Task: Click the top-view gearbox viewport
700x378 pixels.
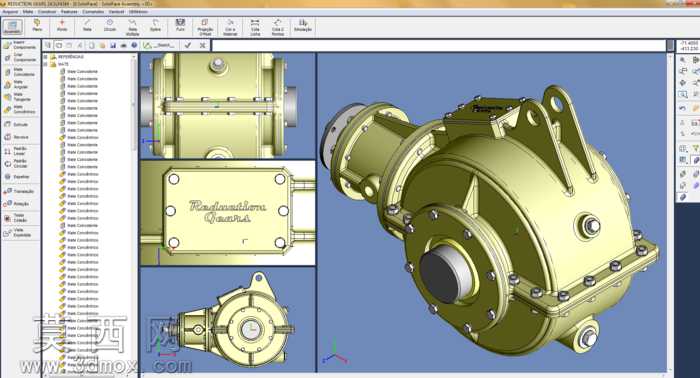Action: point(228,105)
